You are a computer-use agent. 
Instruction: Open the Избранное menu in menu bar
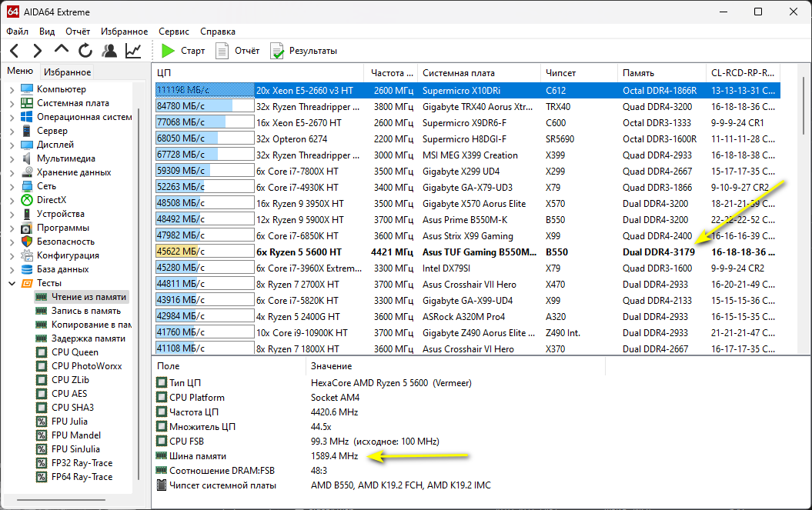pyautogui.click(x=124, y=32)
